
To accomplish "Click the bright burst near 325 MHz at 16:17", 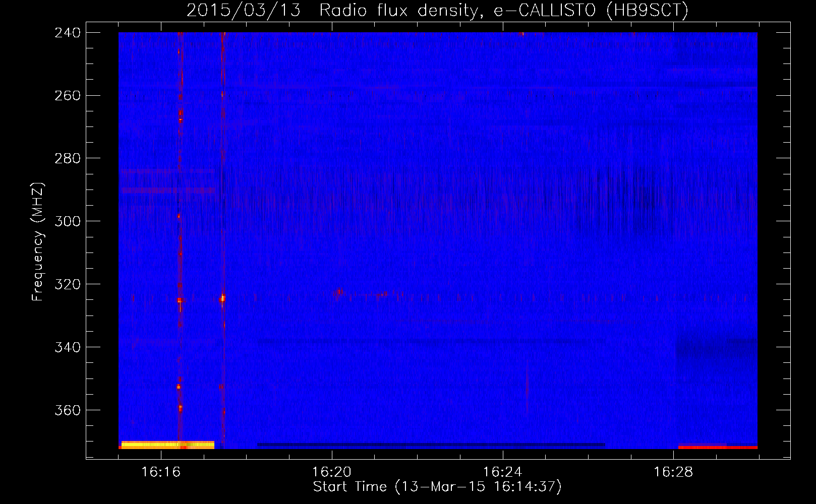I will pos(222,298).
